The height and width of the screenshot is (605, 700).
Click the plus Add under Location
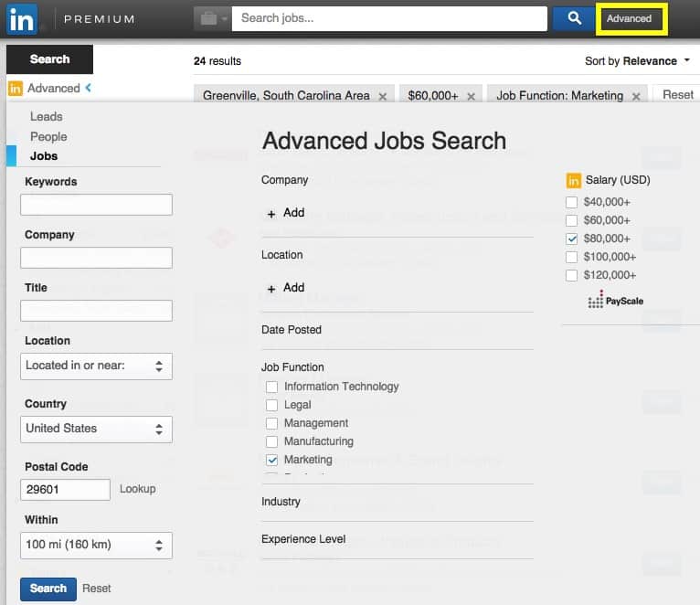[x=286, y=288]
